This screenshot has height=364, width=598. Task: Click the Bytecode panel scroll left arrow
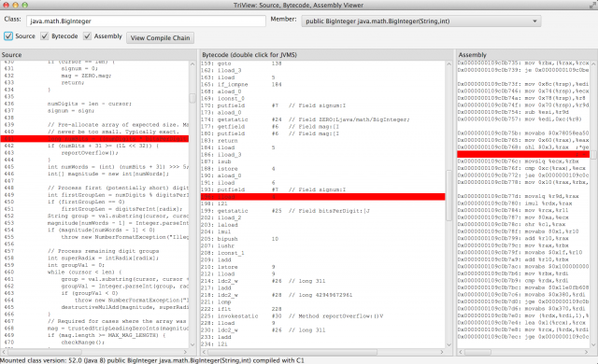[x=204, y=352]
